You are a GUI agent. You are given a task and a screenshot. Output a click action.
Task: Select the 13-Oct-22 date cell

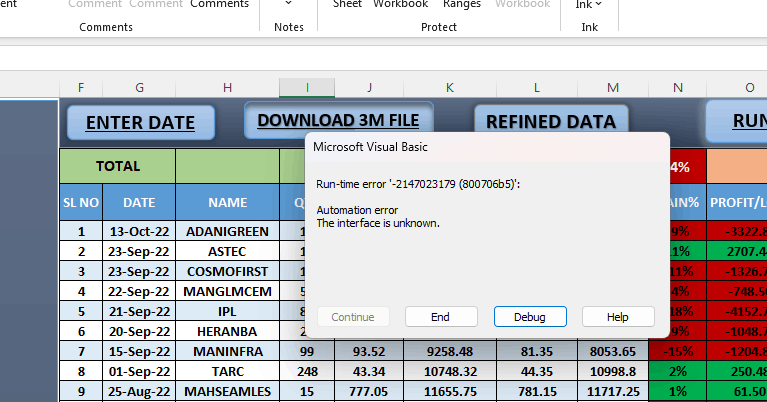tap(139, 231)
